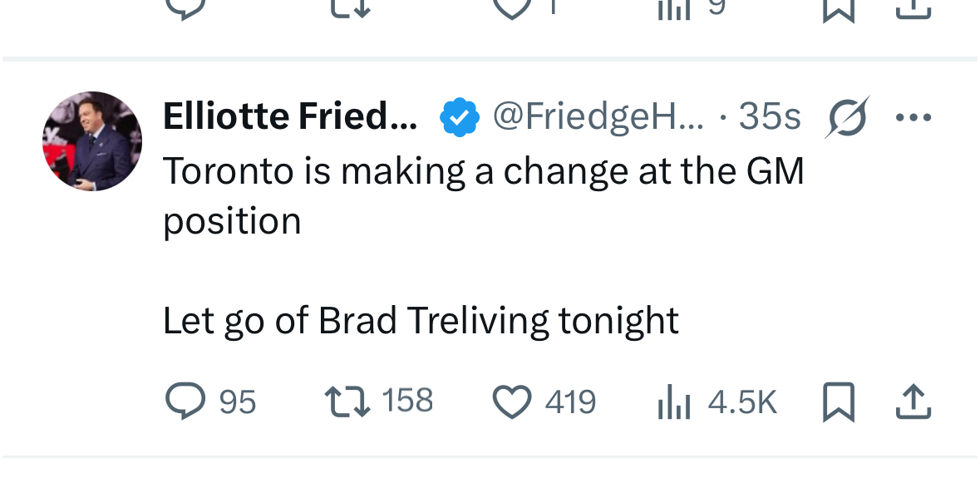This screenshot has width=980, height=478.
Task: Share the previous tweet above
Action: [x=913, y=8]
